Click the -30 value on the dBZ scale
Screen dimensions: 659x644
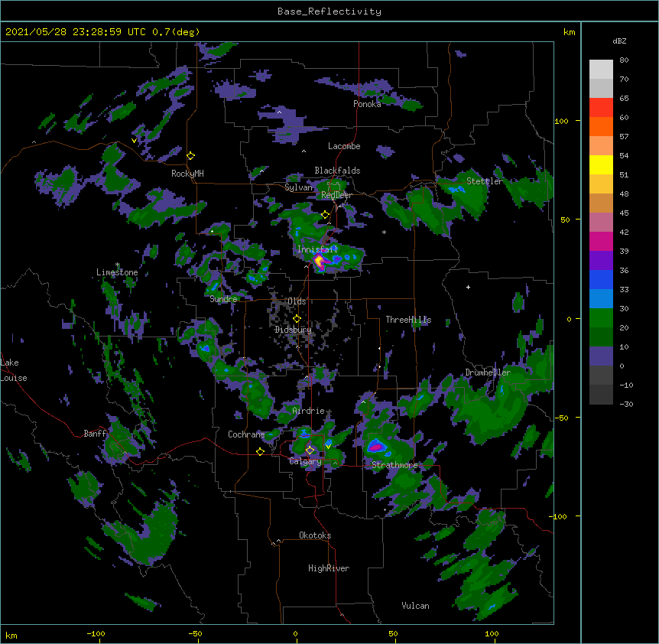coord(626,404)
